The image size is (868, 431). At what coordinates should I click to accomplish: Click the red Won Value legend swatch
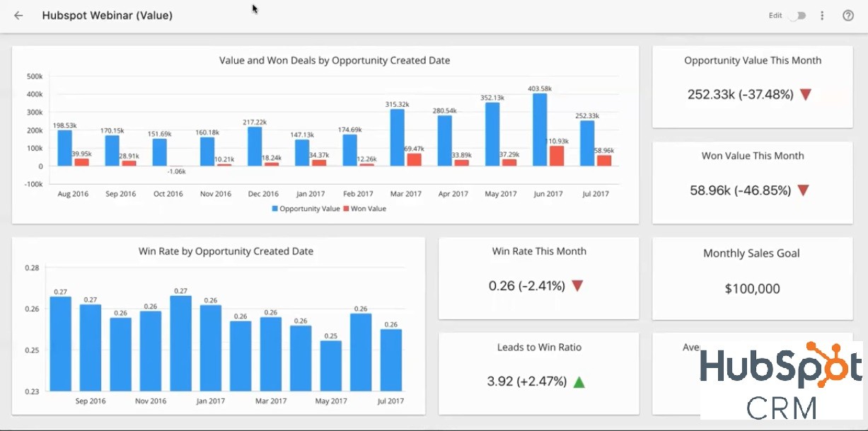[x=346, y=209]
